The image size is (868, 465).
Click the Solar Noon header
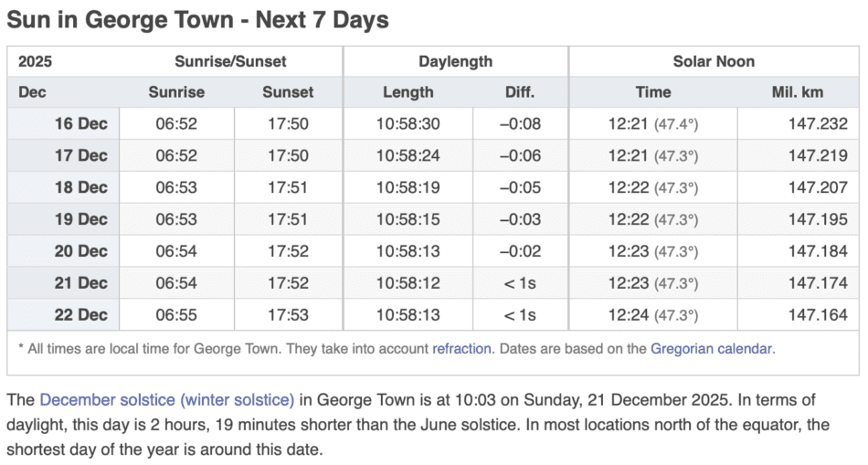(x=714, y=61)
